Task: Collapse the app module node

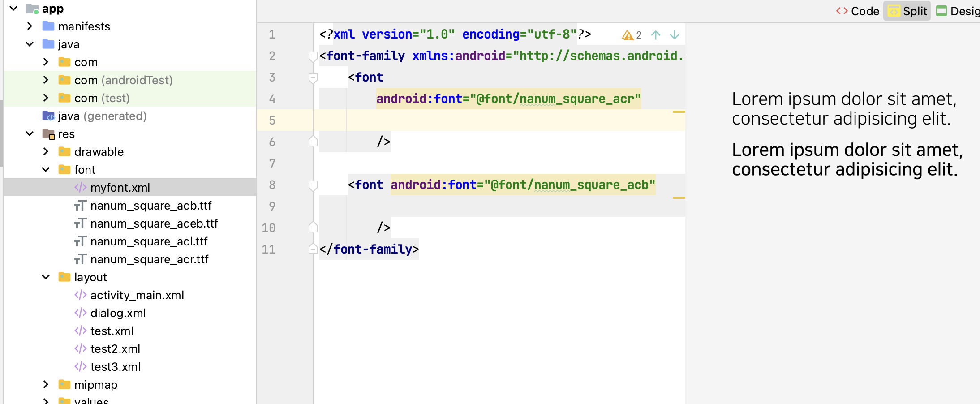Action: coord(13,8)
